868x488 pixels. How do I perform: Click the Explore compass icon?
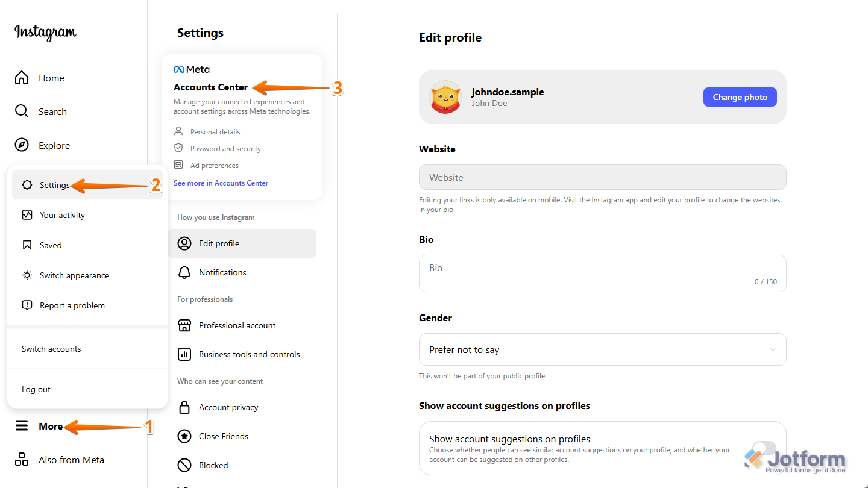21,145
